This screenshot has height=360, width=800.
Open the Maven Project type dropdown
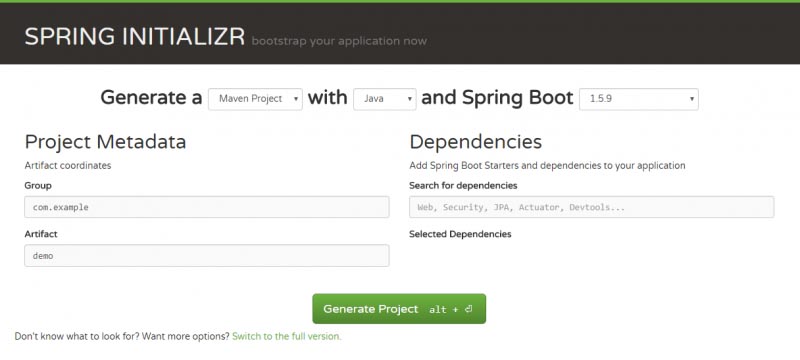(x=255, y=99)
